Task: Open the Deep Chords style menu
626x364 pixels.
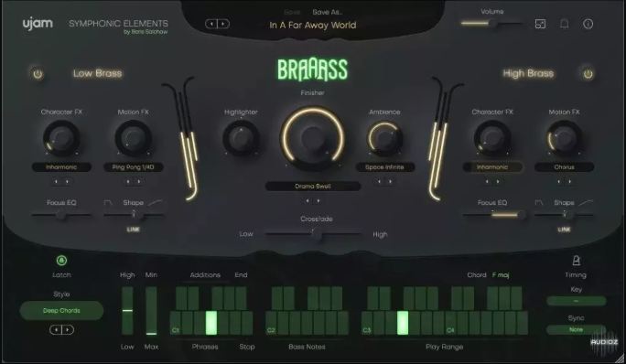Action: tap(61, 311)
